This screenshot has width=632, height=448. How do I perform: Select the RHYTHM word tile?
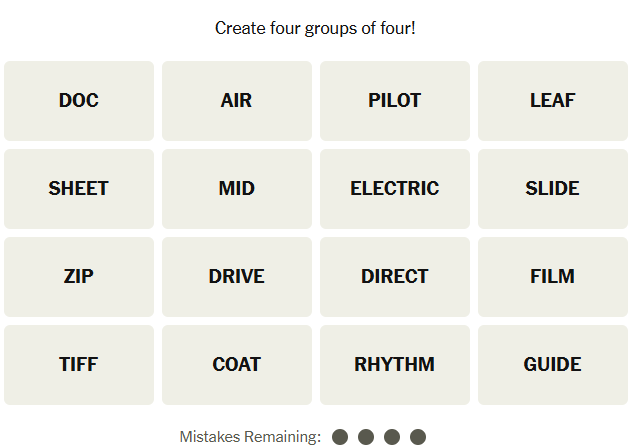coord(395,365)
